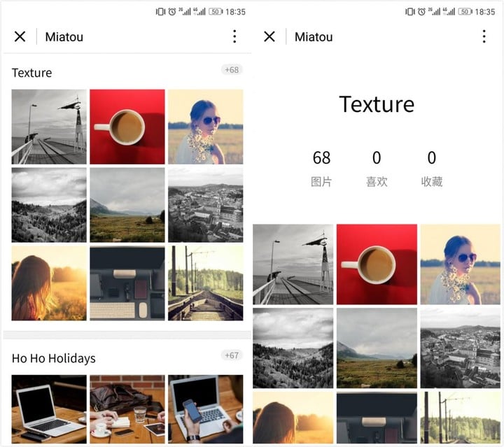Tap the +67 badge beside Ho Ho Holidays
Screen dimensions: 504x447
(x=232, y=355)
